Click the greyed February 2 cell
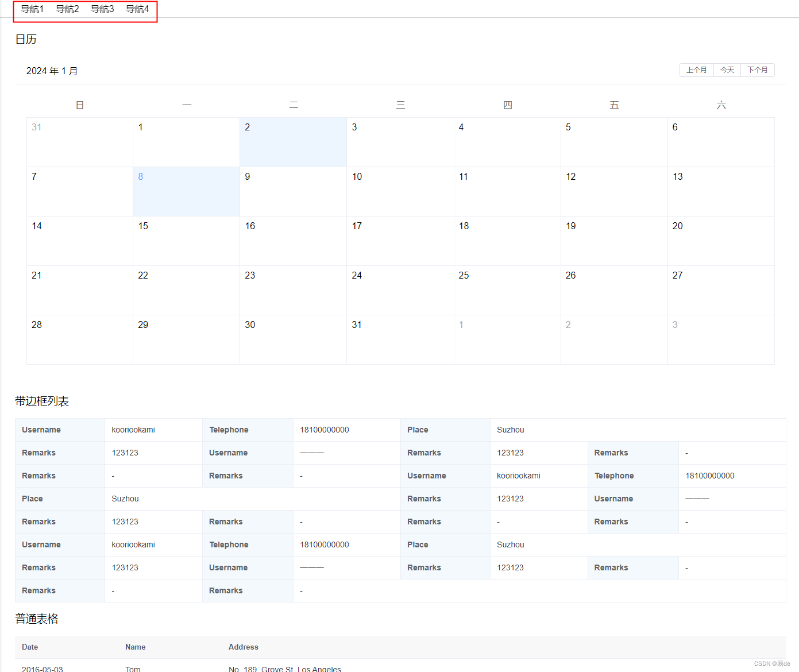 (614, 340)
